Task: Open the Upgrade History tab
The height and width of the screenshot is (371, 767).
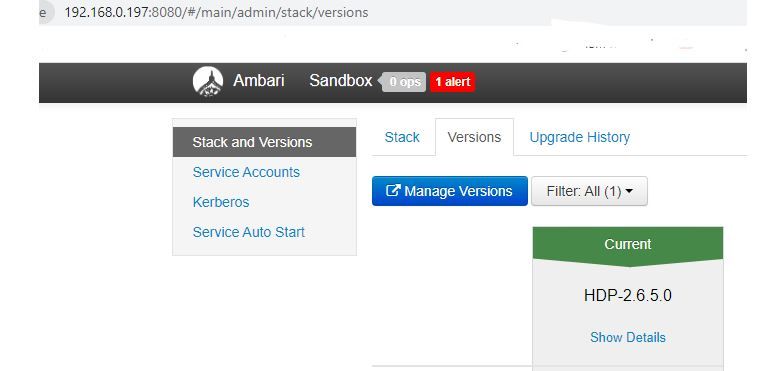Action: [580, 137]
